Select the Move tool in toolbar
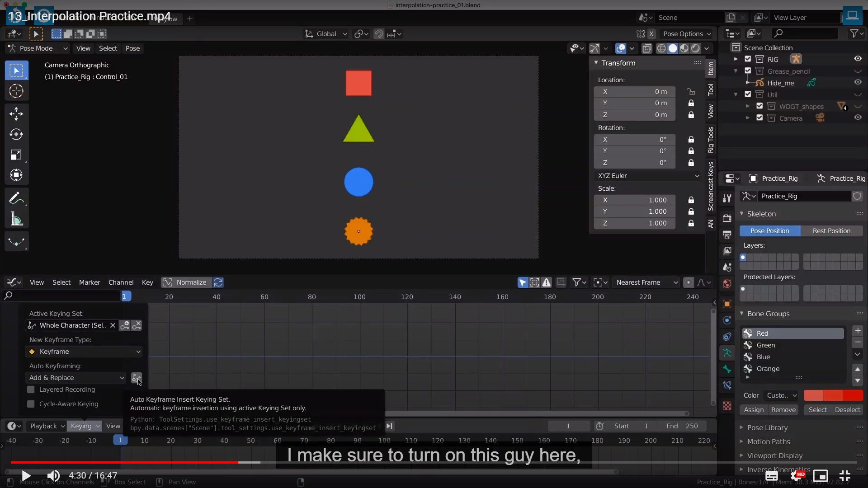The height and width of the screenshot is (488, 868). [x=16, y=113]
